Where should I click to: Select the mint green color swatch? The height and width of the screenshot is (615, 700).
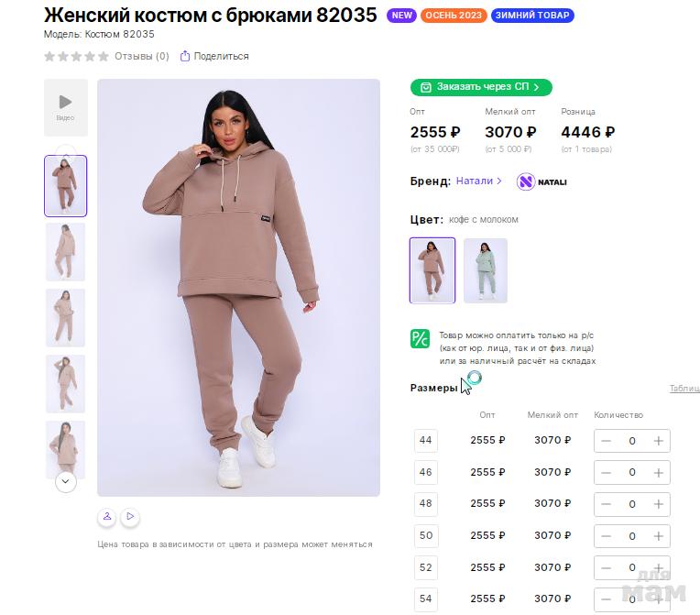tap(486, 270)
